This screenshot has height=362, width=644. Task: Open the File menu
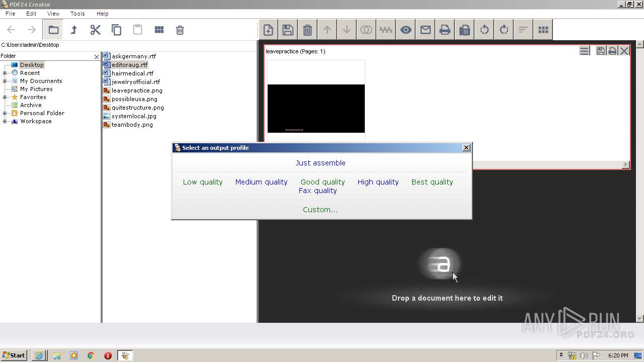click(x=10, y=14)
